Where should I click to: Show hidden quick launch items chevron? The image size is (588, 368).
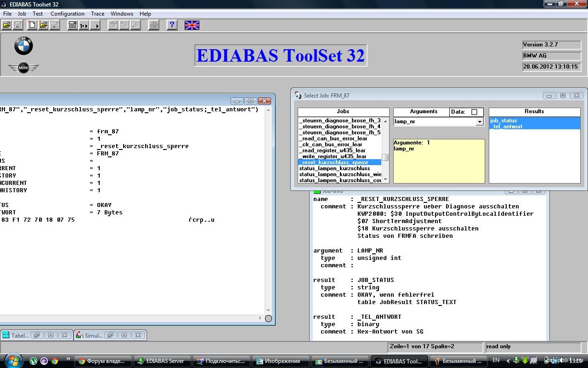(x=68, y=359)
